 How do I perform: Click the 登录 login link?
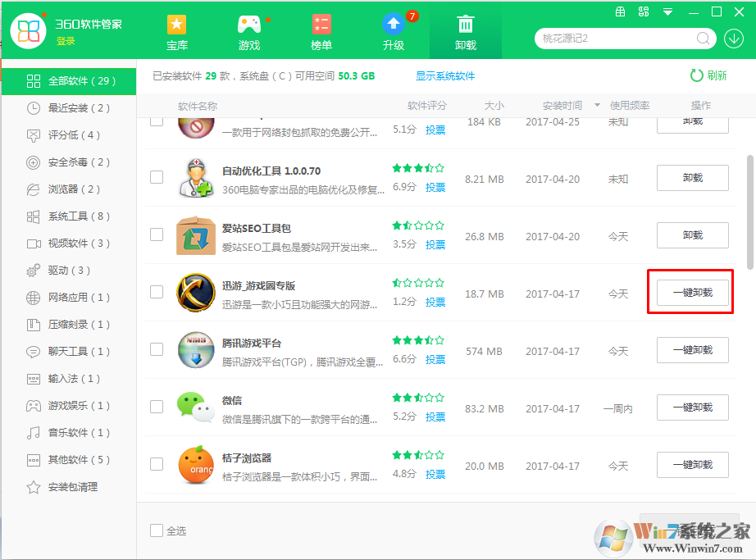coord(66,42)
